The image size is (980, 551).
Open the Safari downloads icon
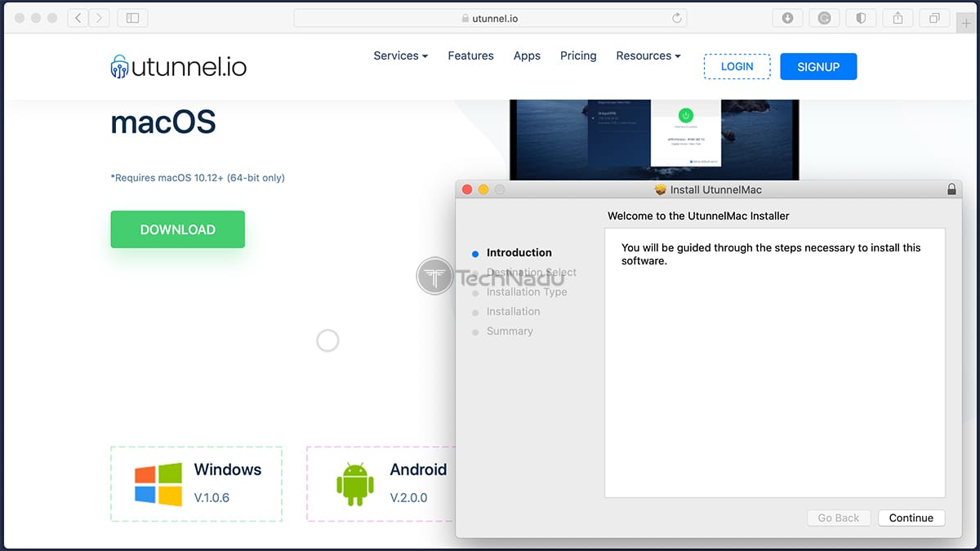[787, 17]
